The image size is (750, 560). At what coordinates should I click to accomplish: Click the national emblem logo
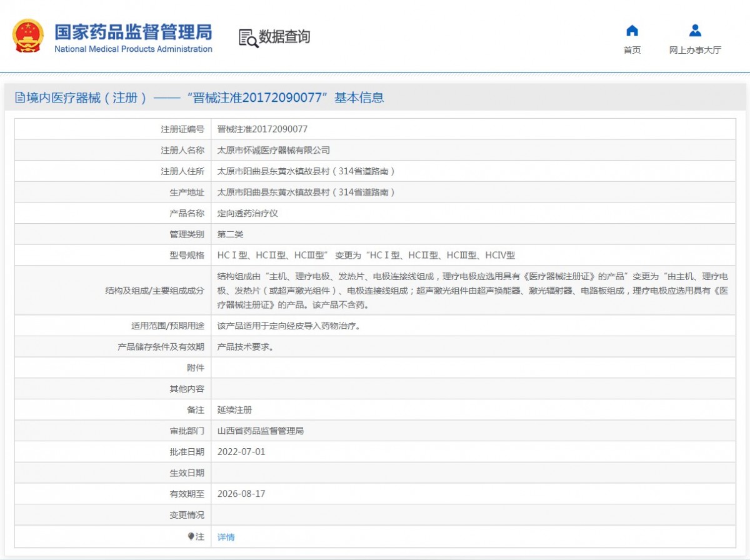(28, 36)
